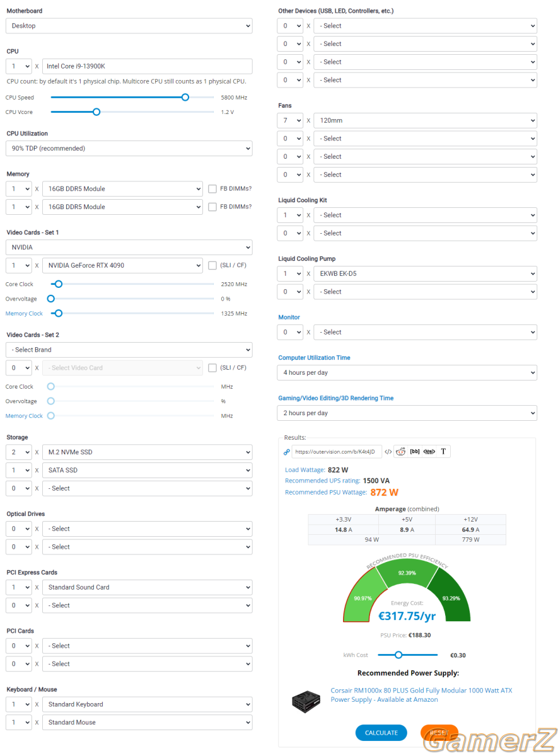
Task: Click the 14.8 A amperage cell
Action: pos(343,530)
